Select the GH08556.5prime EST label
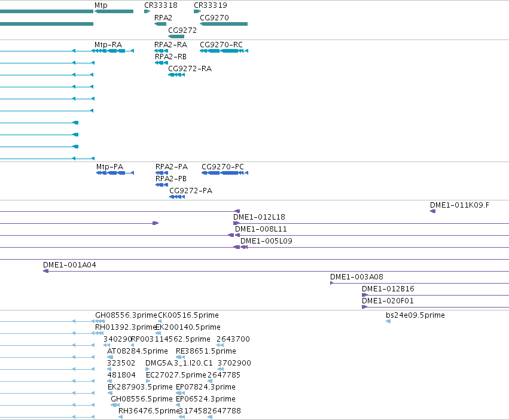The image size is (509, 420). tap(142, 400)
